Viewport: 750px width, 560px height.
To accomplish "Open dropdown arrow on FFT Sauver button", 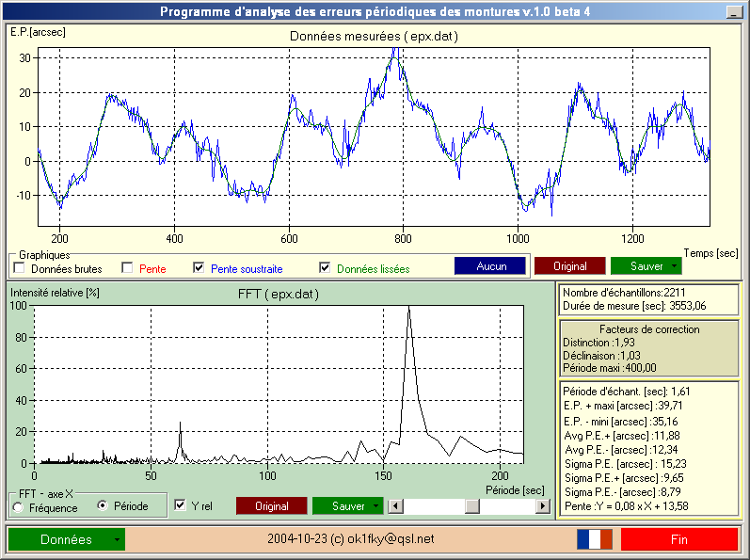I will coord(376,506).
